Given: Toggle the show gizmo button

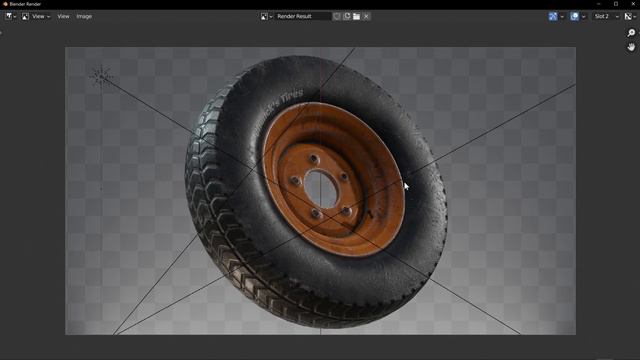Looking at the screenshot, I should (553, 16).
